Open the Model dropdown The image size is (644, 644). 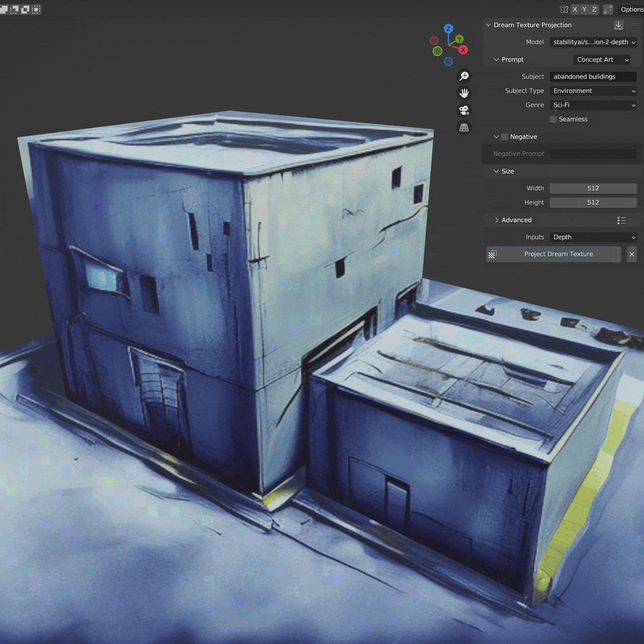tap(593, 42)
